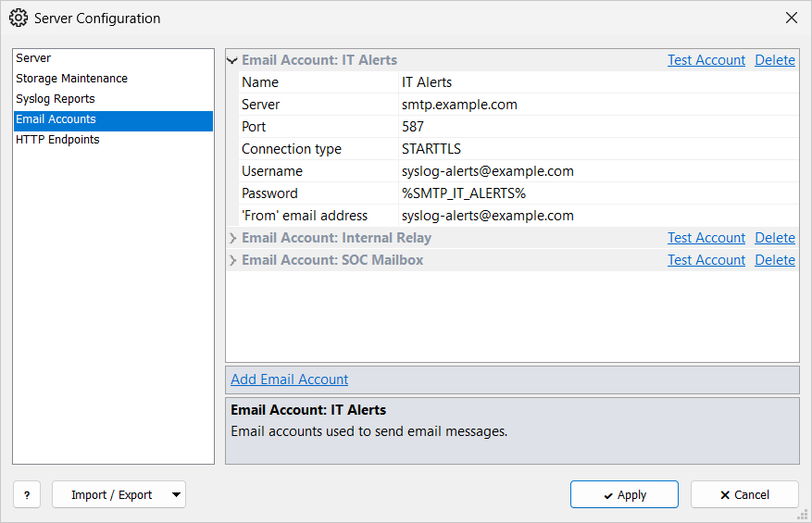
Task: Click the Username row label
Action: [272, 171]
